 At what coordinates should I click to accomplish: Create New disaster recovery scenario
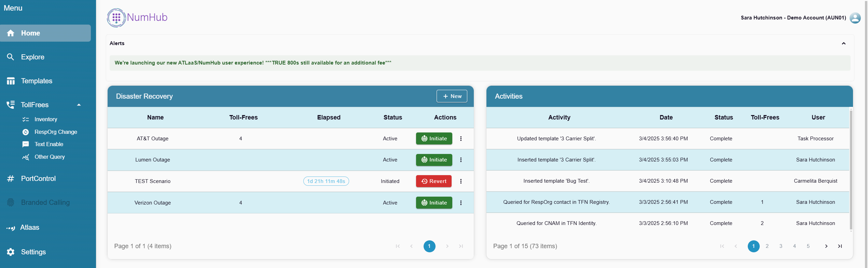452,96
